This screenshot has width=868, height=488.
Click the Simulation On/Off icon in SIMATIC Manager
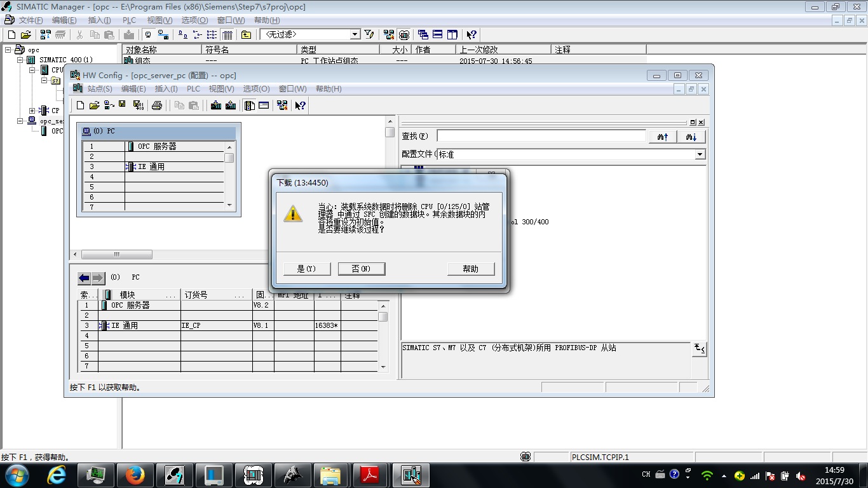[x=405, y=34]
